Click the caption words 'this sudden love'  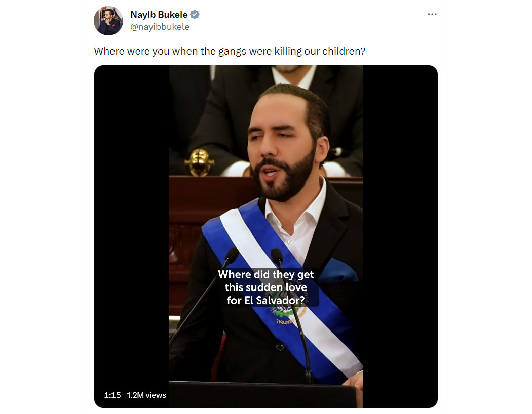pos(265,287)
